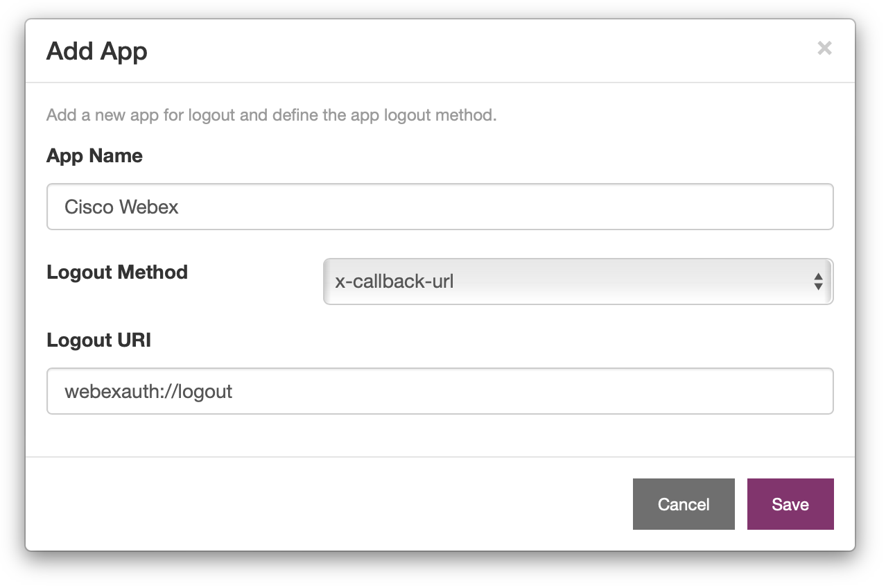
Task: Click the App Name input field
Action: (440, 207)
